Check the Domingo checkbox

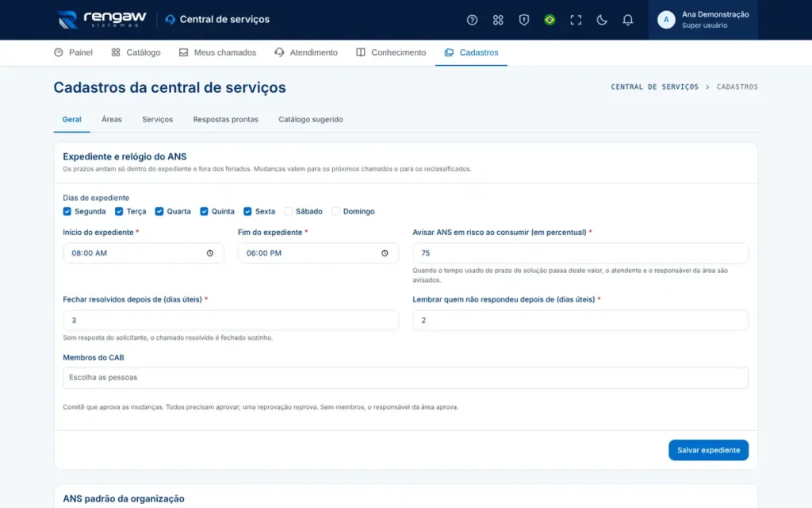pos(335,211)
